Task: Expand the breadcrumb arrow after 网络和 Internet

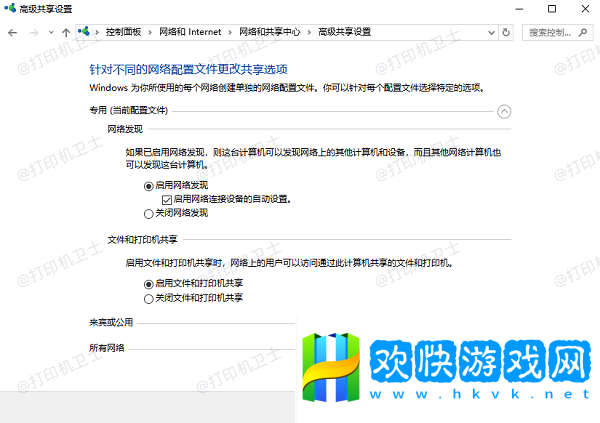Action: 230,33
